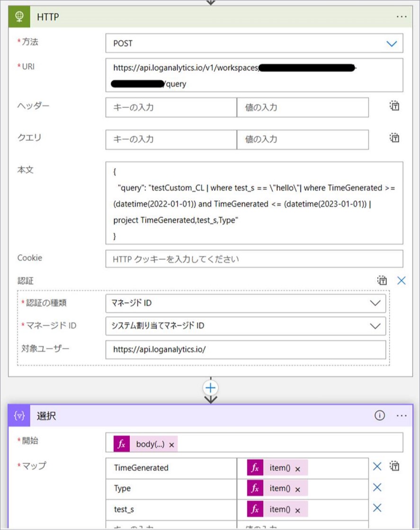The width and height of the screenshot is (420, 530).
Task: Click the Cookie input field
Action: point(254,258)
